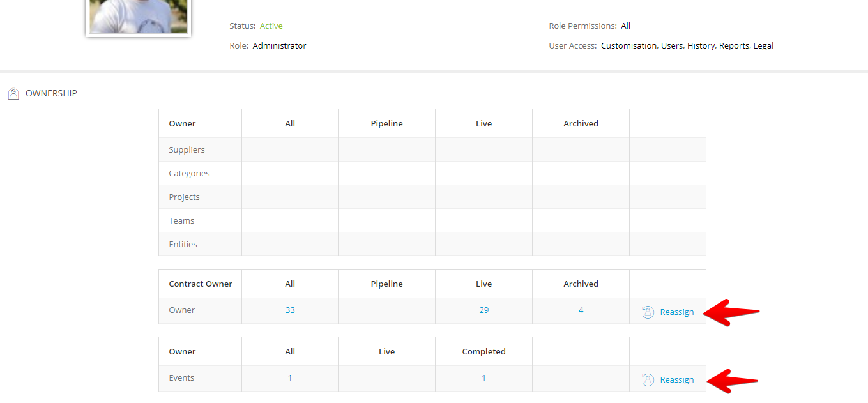The width and height of the screenshot is (868, 403).
Task: Click the Completed header in Events table
Action: pos(483,352)
